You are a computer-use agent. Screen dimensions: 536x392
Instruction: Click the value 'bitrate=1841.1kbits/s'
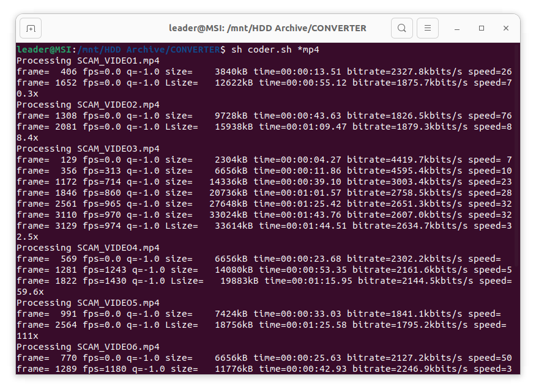[404, 314]
